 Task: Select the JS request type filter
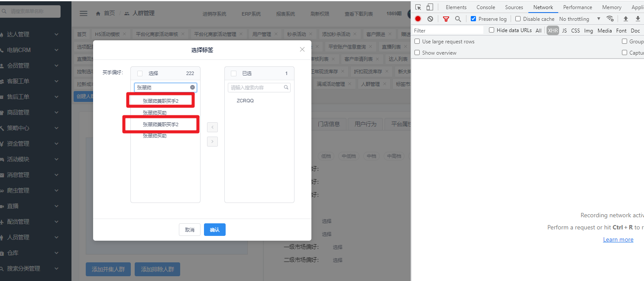[x=564, y=30]
